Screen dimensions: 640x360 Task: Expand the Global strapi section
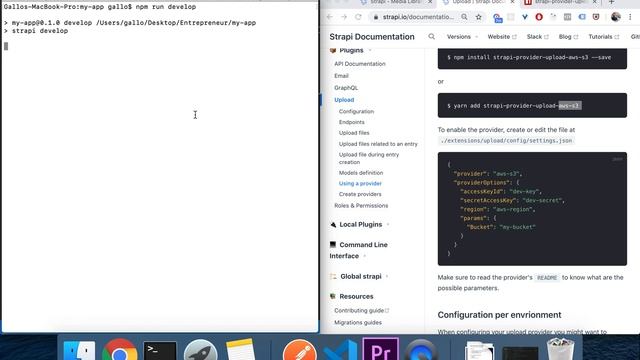[x=359, y=276]
